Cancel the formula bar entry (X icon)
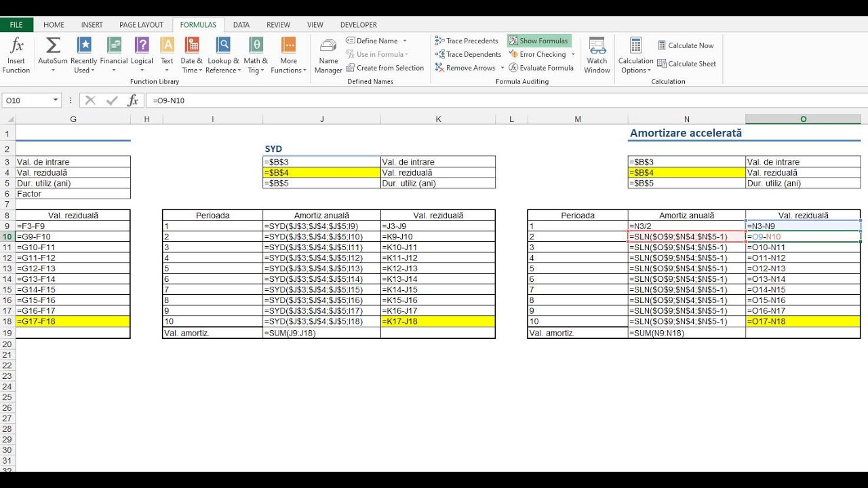 [90, 100]
